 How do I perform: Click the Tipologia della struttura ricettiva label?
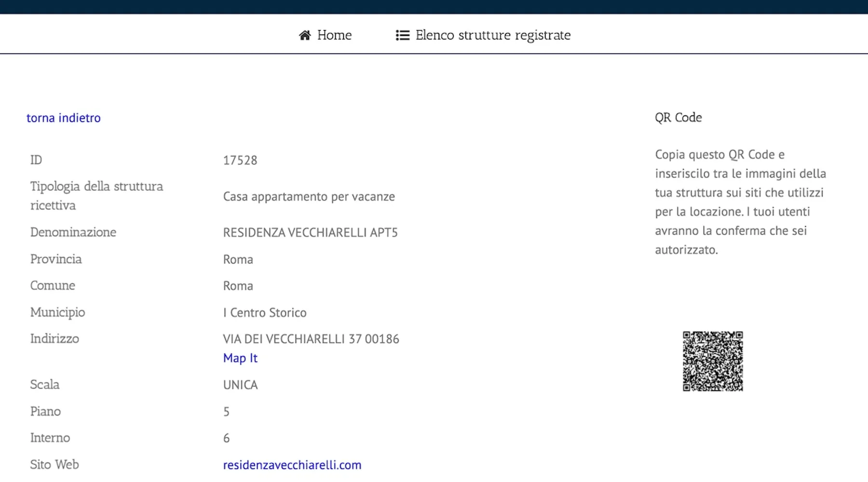coord(97,196)
